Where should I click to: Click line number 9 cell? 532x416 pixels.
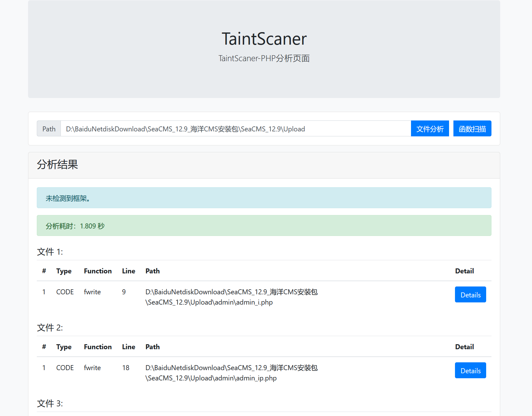tap(124, 292)
